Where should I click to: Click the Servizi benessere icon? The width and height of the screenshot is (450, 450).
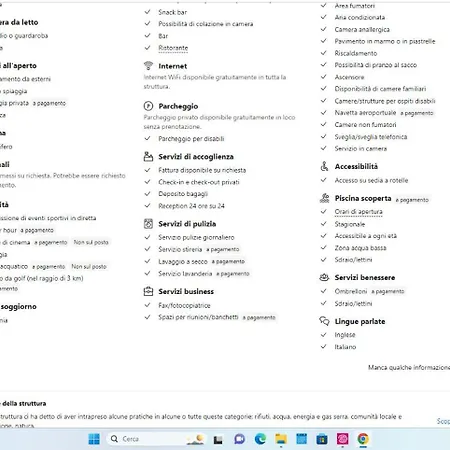coord(324,277)
